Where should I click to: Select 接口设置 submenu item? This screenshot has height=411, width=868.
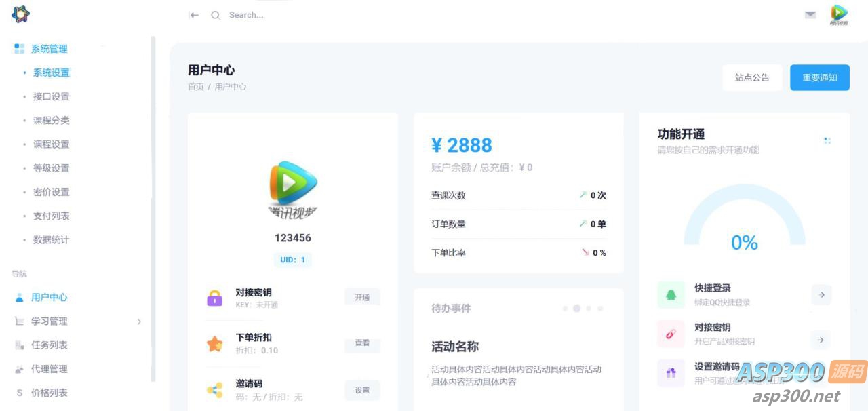click(52, 96)
